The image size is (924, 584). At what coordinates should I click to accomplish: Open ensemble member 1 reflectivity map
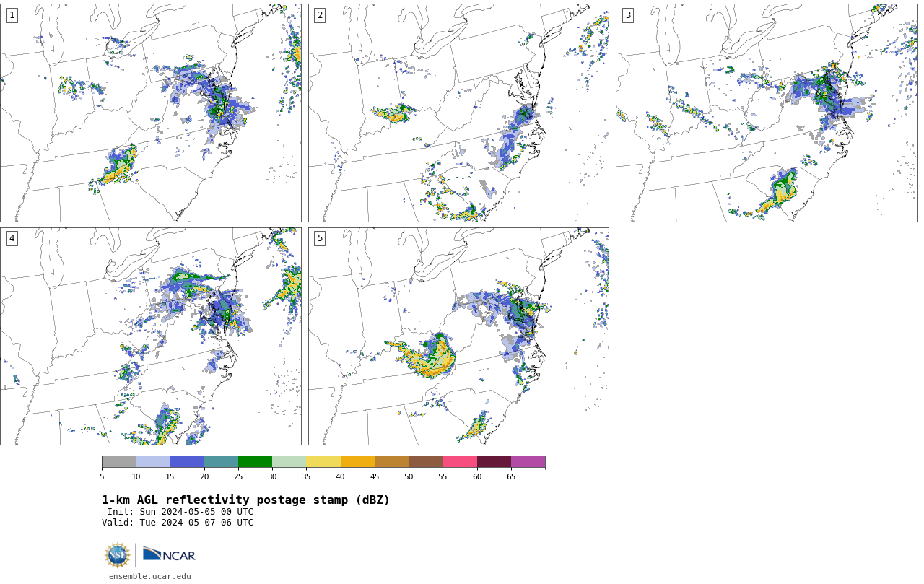pos(150,113)
